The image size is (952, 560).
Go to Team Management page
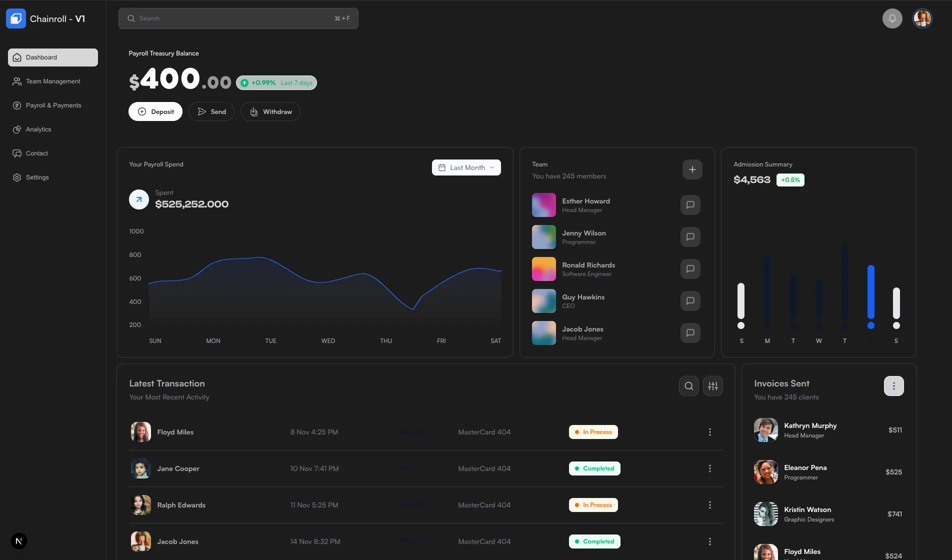(53, 81)
